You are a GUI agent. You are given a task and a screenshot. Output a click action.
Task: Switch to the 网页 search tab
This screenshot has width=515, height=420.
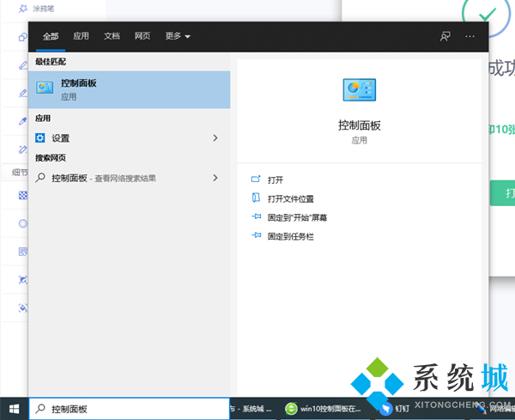[142, 36]
